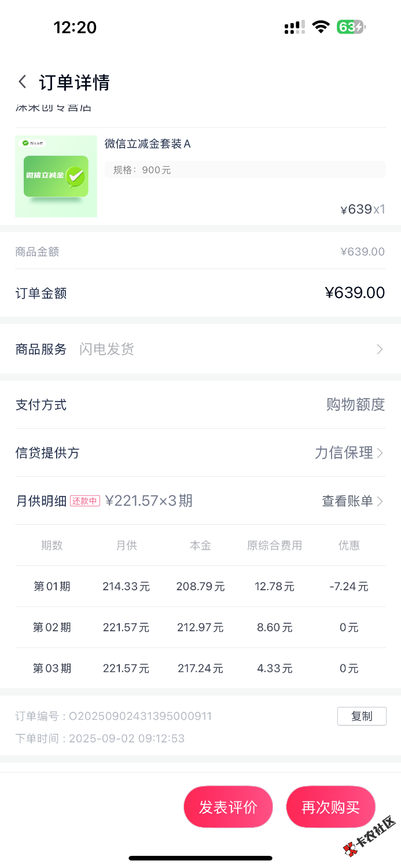The width and height of the screenshot is (401, 868).
Task: Open the 微信立减金 product thumbnail
Action: click(56, 176)
